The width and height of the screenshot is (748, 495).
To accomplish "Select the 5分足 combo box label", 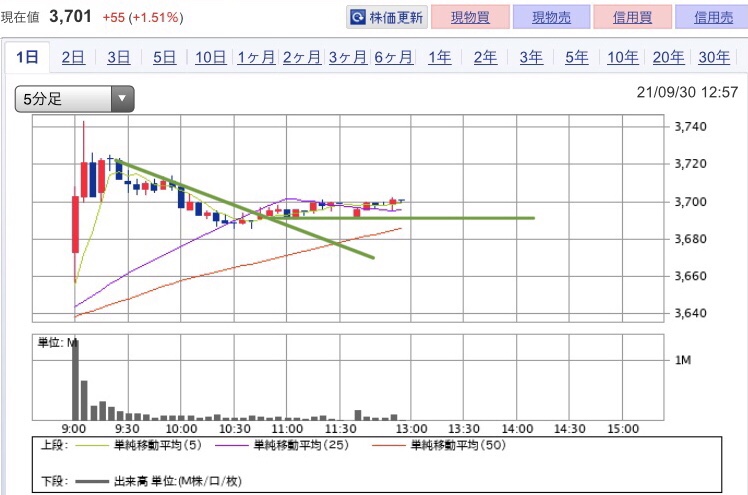I will 42,99.
